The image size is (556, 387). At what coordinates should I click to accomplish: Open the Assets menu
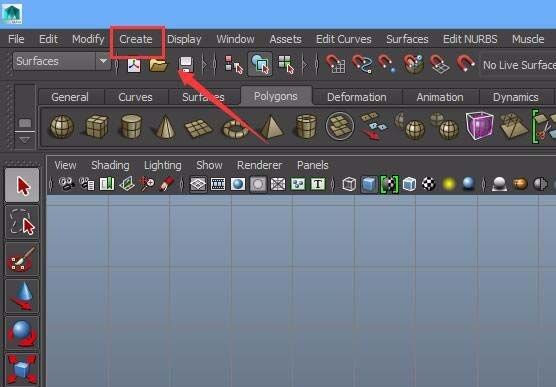pos(285,39)
